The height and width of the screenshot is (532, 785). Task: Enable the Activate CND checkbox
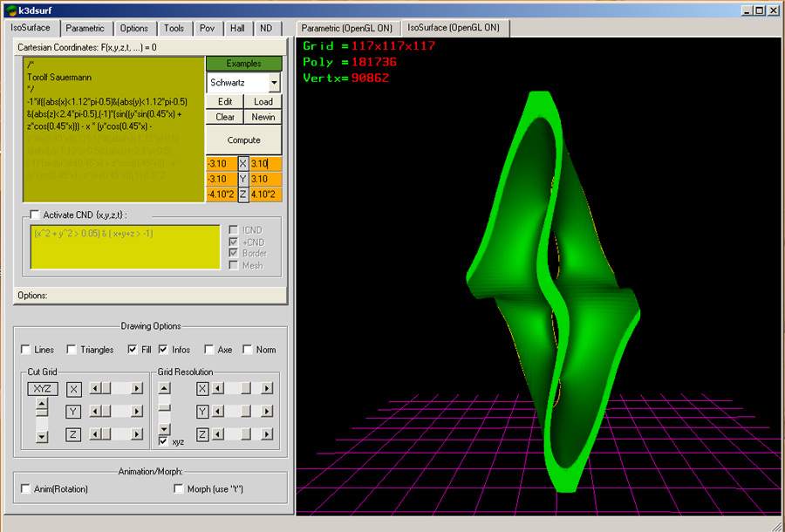tap(35, 215)
